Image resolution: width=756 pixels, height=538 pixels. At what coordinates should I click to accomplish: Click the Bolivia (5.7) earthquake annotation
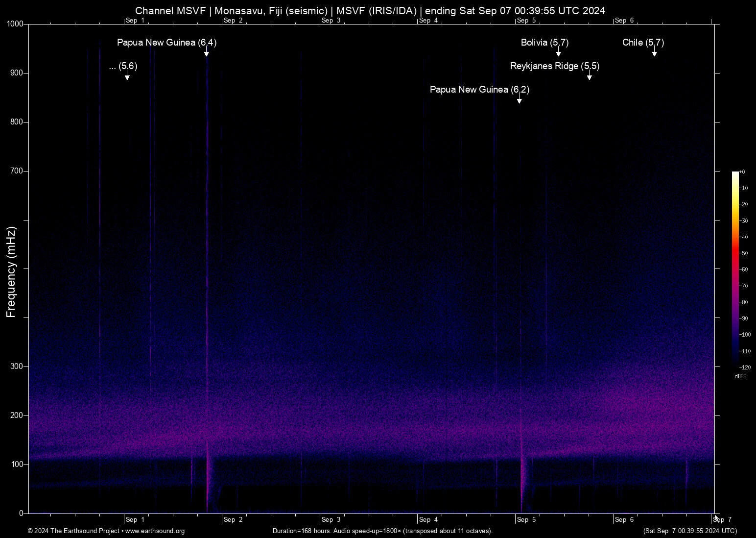click(544, 43)
